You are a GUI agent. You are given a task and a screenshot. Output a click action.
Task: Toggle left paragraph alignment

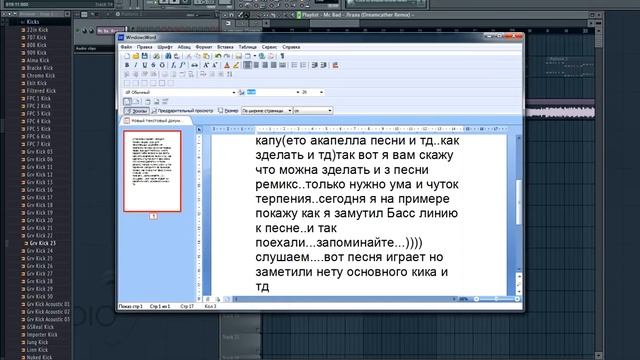pos(247,65)
